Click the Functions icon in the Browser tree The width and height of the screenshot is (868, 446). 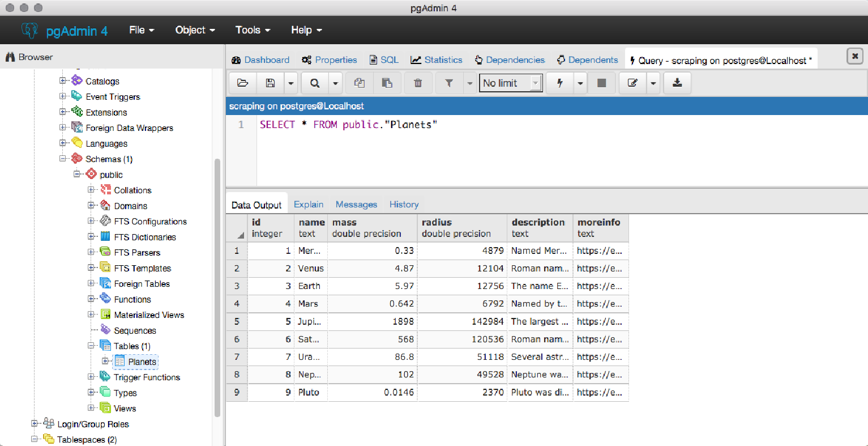pos(105,299)
